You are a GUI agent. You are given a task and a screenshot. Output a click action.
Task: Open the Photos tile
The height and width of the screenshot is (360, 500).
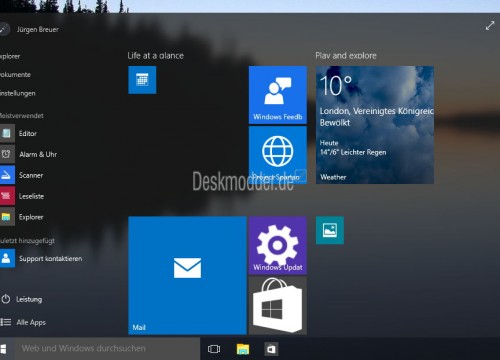[330, 230]
